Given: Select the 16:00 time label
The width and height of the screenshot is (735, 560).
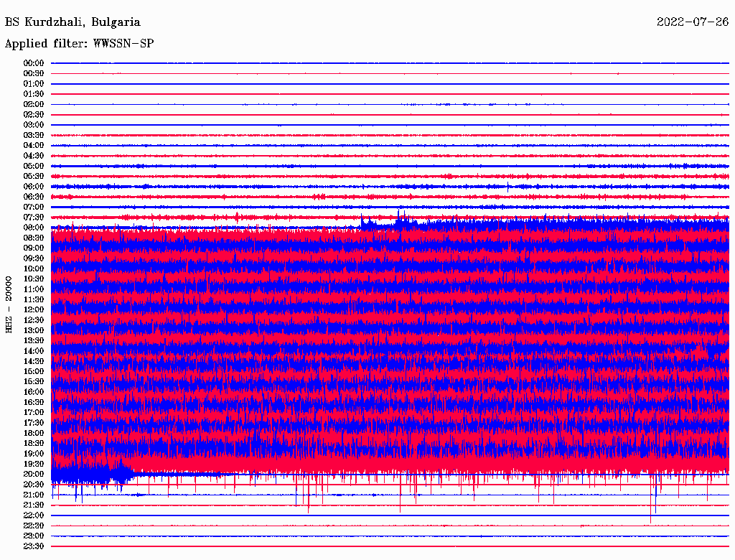Looking at the screenshot, I should click(34, 393).
